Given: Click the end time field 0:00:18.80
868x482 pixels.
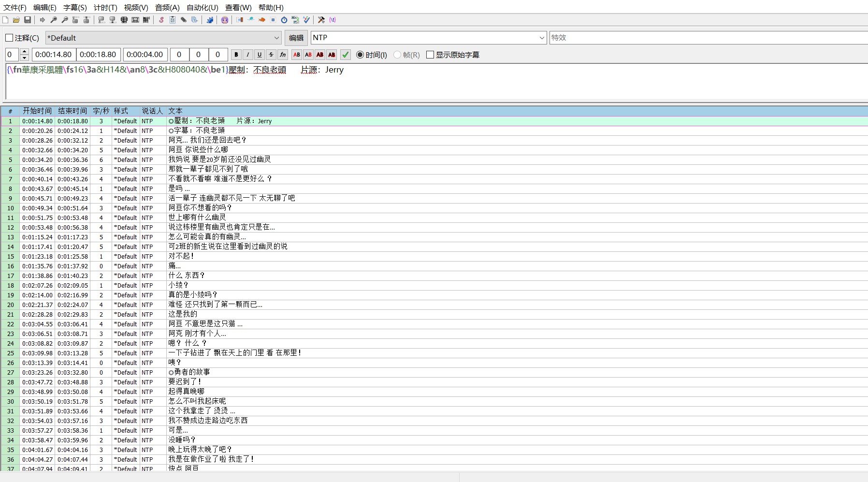Looking at the screenshot, I should (99, 55).
